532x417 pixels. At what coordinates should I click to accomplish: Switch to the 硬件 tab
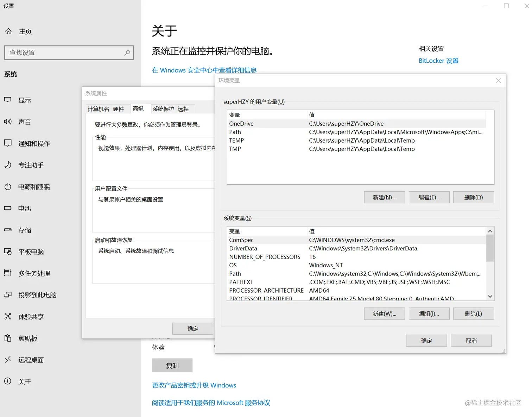coord(120,108)
